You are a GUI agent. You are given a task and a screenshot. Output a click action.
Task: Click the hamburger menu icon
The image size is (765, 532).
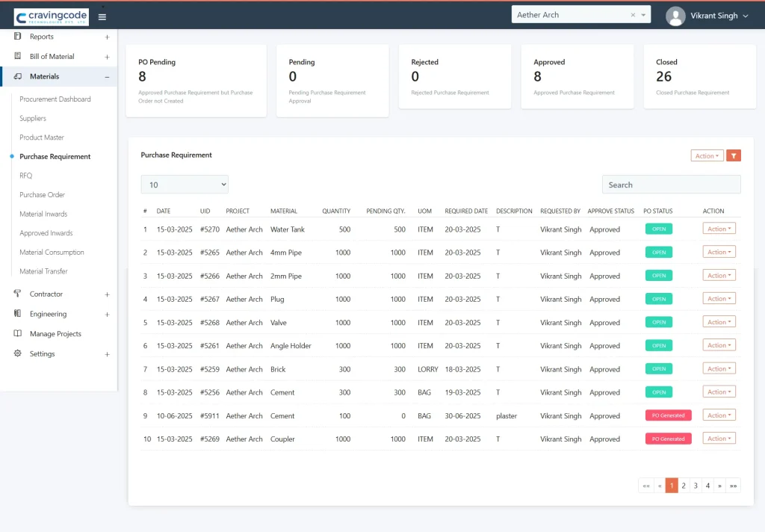[x=102, y=16]
